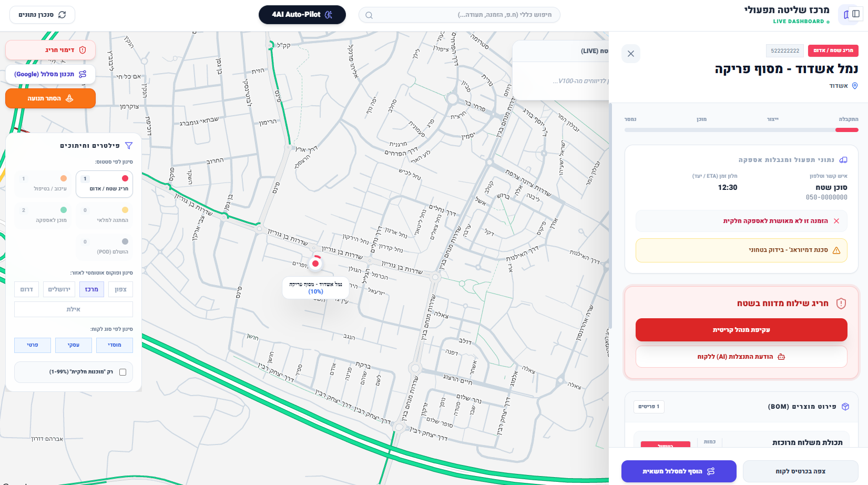Viewport: 868px width, 485px height.
Task: Click the truck icon beside נתוני תפעול ומגבלות אספקה
Action: pyautogui.click(x=843, y=160)
